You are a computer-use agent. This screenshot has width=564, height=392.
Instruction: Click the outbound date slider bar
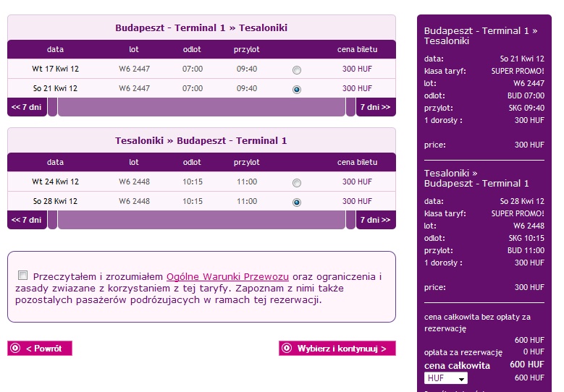click(x=201, y=107)
